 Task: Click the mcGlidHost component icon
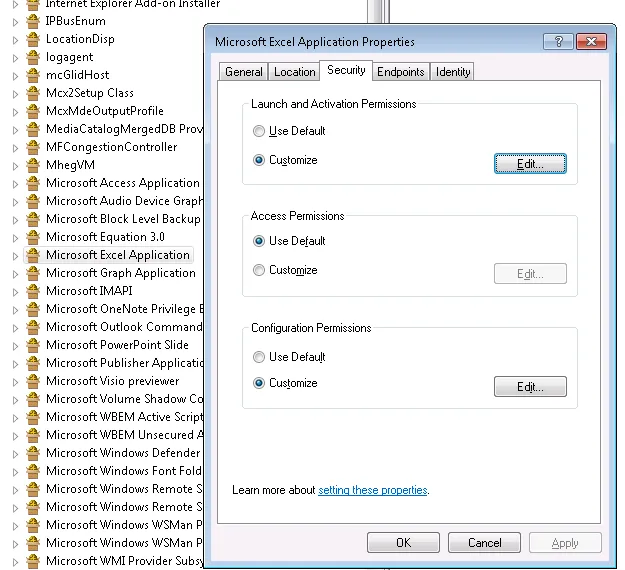coord(33,75)
